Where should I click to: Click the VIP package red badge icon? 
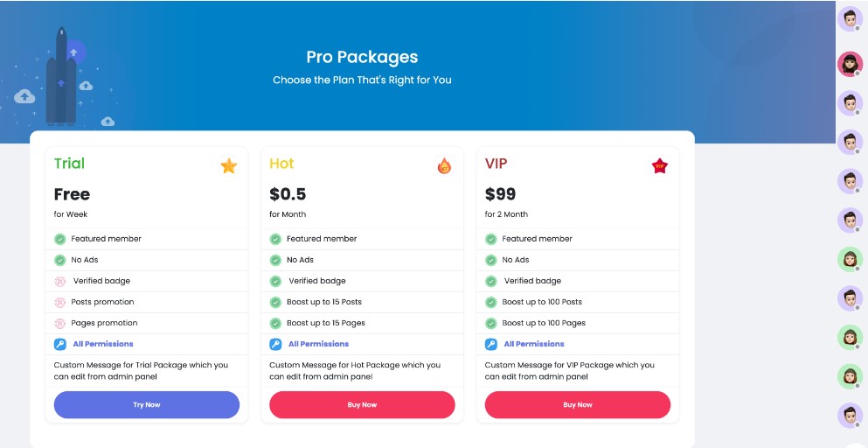coord(660,165)
